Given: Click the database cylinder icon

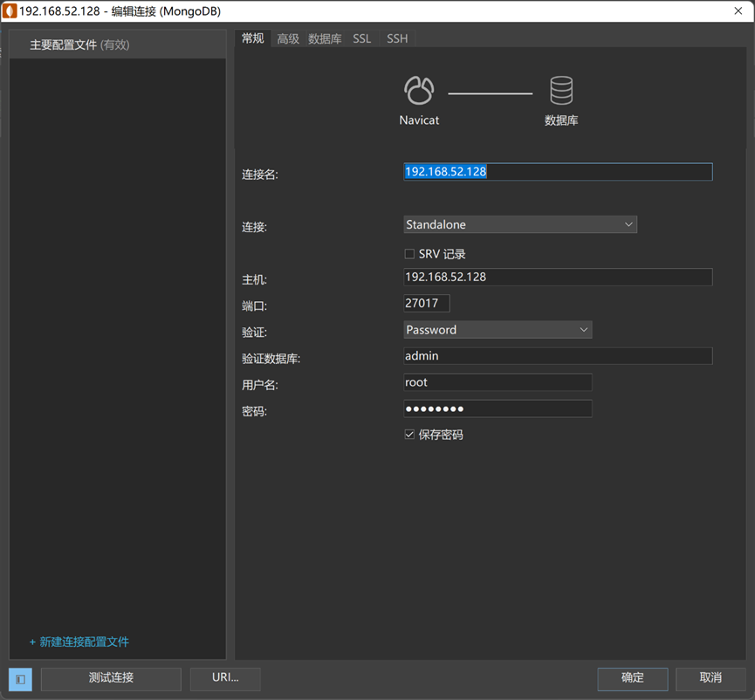Looking at the screenshot, I should pyautogui.click(x=561, y=91).
